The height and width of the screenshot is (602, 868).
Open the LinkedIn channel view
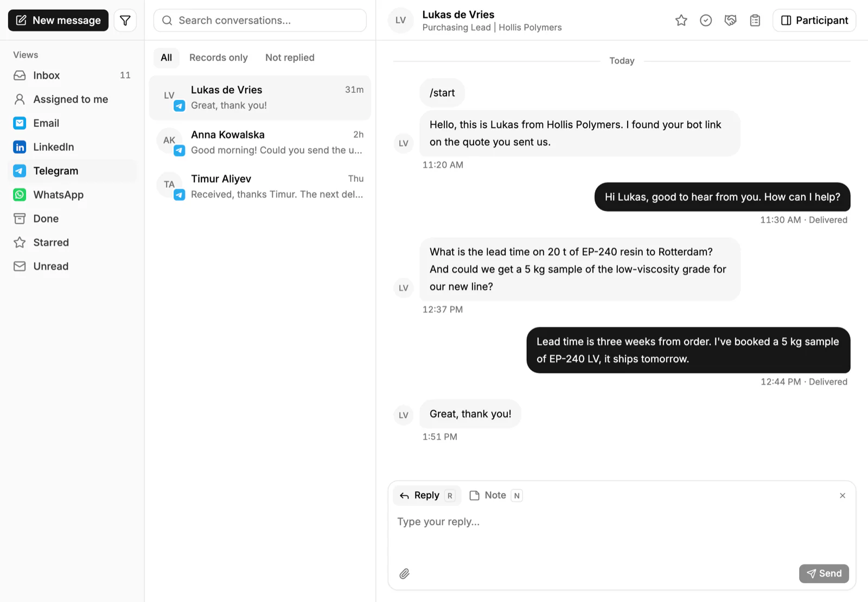[72, 147]
